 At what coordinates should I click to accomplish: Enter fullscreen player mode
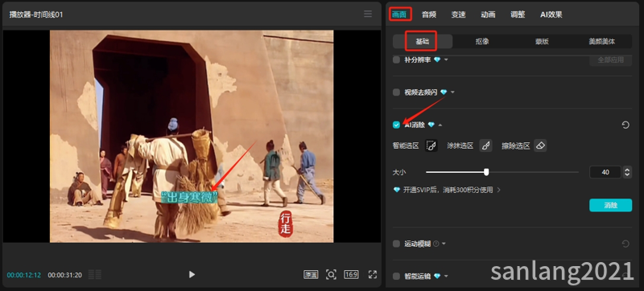[373, 275]
